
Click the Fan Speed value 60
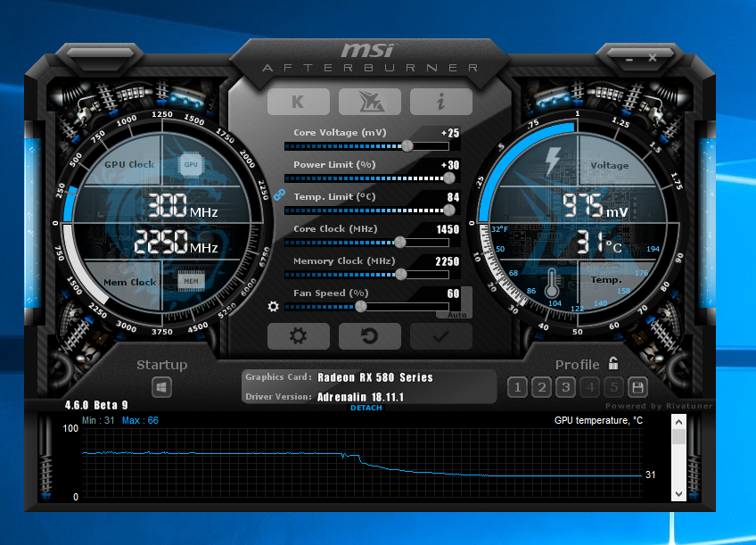pos(453,293)
